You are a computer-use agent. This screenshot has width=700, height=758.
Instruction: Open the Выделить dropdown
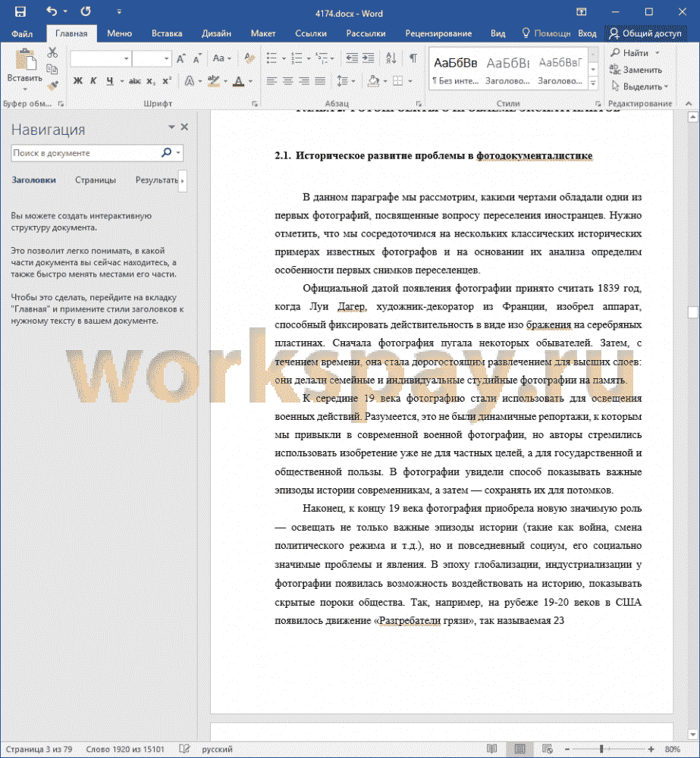coord(639,86)
